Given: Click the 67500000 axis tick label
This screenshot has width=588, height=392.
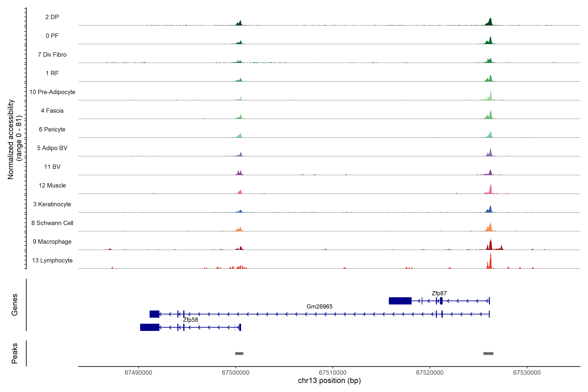Looking at the screenshot, I should tap(236, 373).
